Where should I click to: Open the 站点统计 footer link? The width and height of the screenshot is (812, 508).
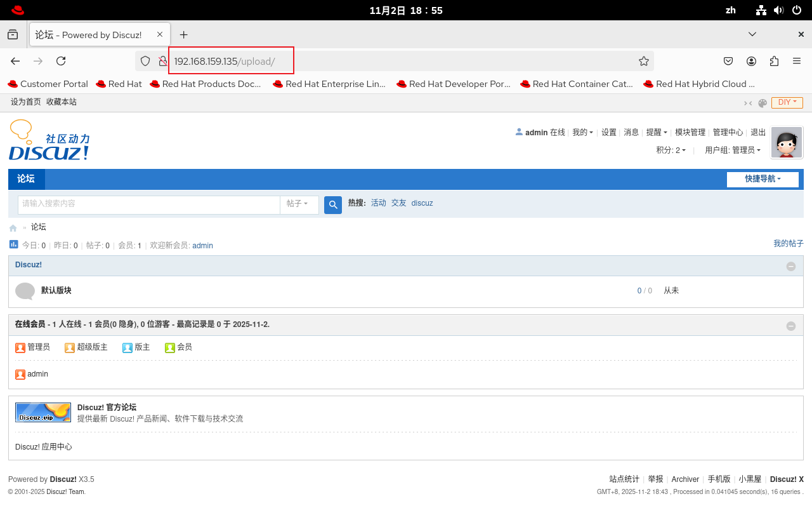tap(624, 479)
